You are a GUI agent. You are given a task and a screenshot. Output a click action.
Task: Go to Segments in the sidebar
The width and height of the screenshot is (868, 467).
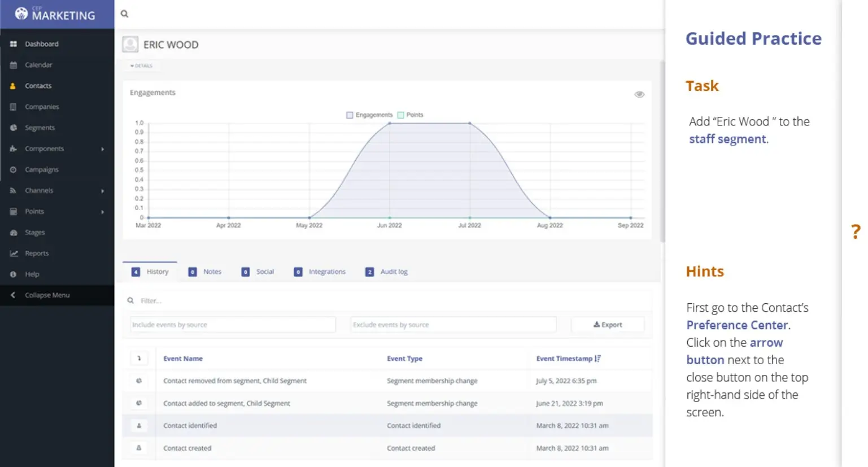[x=40, y=128]
